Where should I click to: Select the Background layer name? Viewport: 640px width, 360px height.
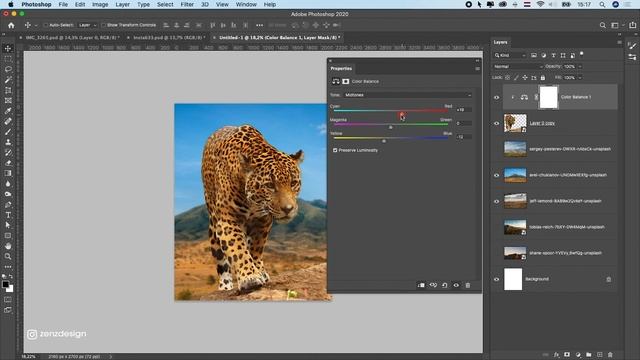537,279
